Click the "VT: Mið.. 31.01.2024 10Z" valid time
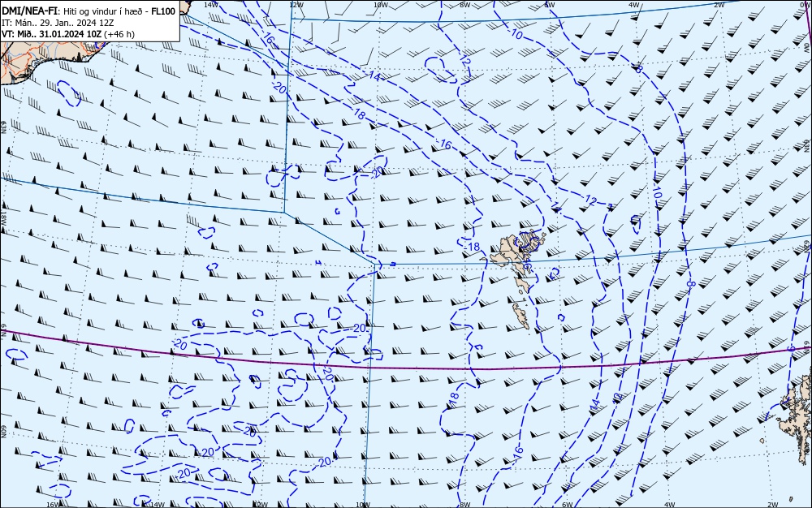This screenshot has width=812, height=508. point(52,34)
